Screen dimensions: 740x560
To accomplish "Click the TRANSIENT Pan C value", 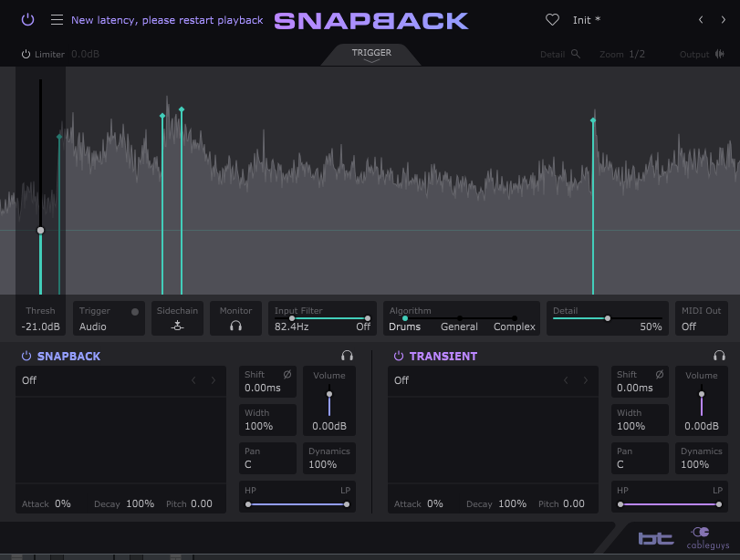I will pyautogui.click(x=620, y=464).
